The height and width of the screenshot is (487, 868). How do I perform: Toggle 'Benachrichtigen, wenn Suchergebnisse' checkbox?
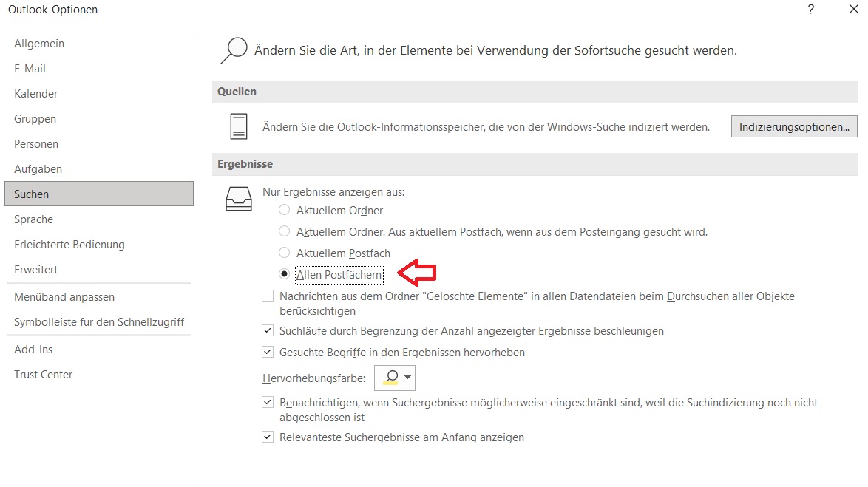[268, 402]
